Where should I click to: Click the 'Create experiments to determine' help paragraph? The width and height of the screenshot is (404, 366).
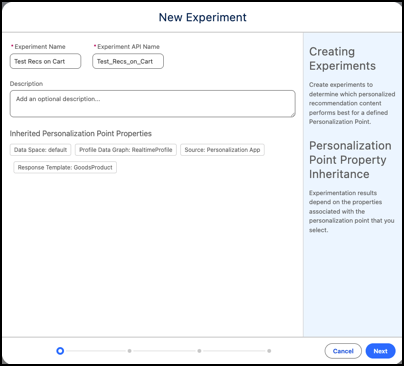point(352,103)
